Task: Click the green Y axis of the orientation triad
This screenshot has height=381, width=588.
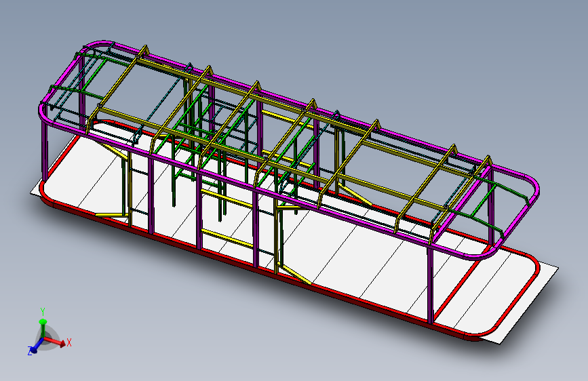Action: [x=43, y=328]
